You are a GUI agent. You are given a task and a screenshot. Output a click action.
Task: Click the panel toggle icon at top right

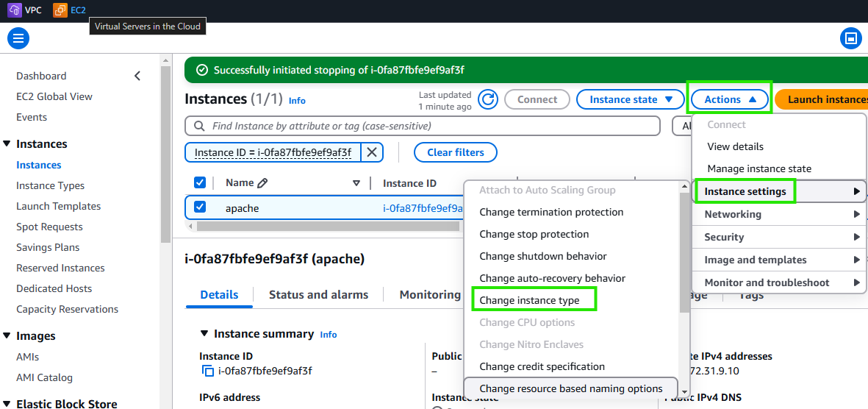point(850,38)
